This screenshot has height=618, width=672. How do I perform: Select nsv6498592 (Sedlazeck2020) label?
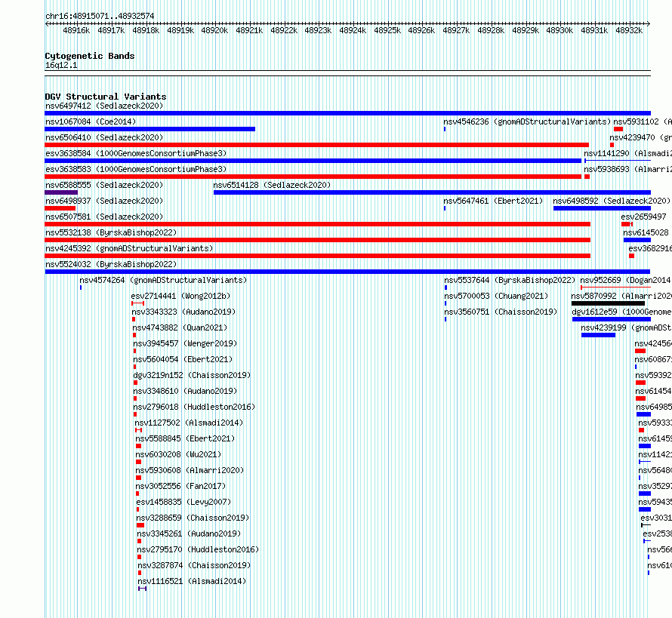(x=612, y=201)
